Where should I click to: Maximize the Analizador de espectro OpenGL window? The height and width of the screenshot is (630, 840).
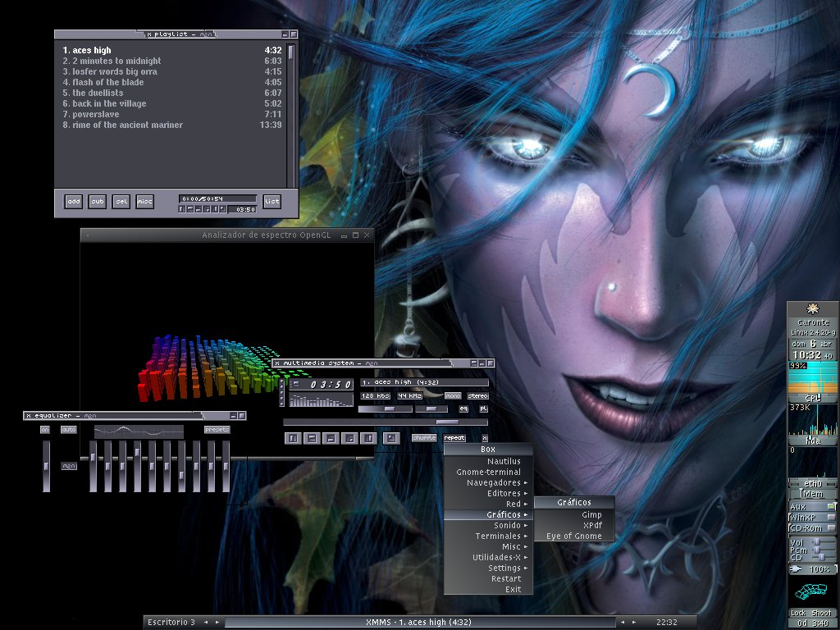click(355, 235)
